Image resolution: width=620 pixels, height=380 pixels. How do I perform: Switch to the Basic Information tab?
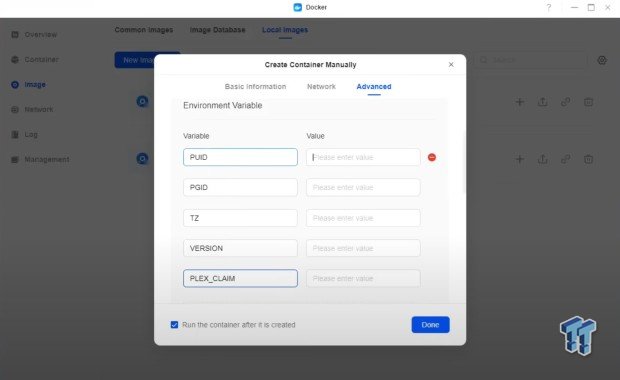click(x=255, y=87)
